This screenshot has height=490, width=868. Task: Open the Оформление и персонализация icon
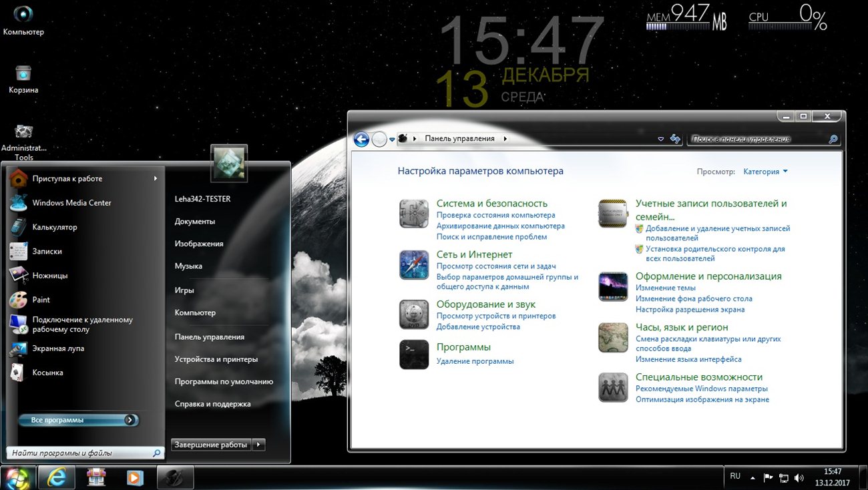(612, 287)
